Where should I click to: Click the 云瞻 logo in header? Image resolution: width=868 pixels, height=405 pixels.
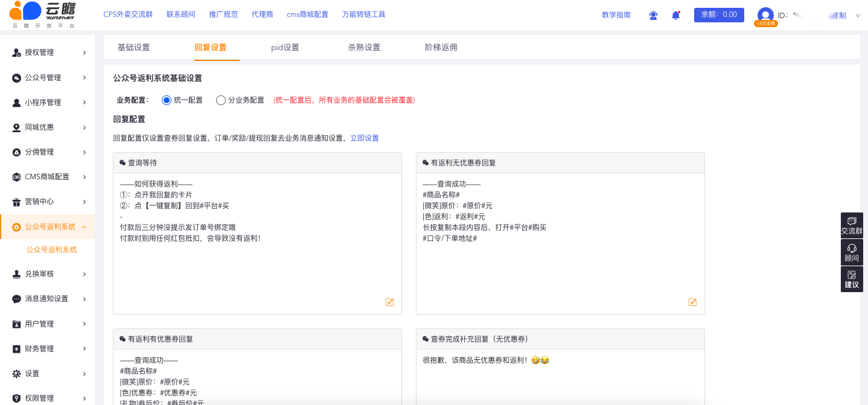(x=43, y=14)
